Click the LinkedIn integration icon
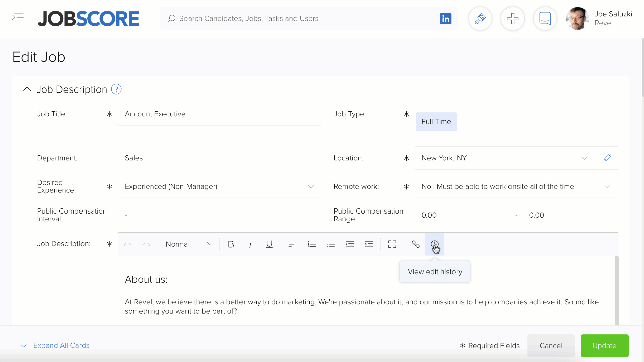644x362 pixels. (446, 18)
